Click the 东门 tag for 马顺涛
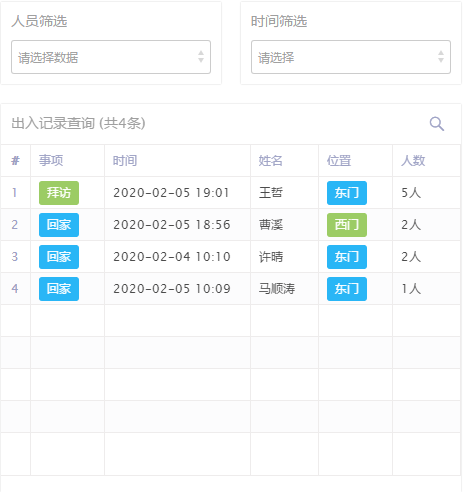 click(347, 289)
